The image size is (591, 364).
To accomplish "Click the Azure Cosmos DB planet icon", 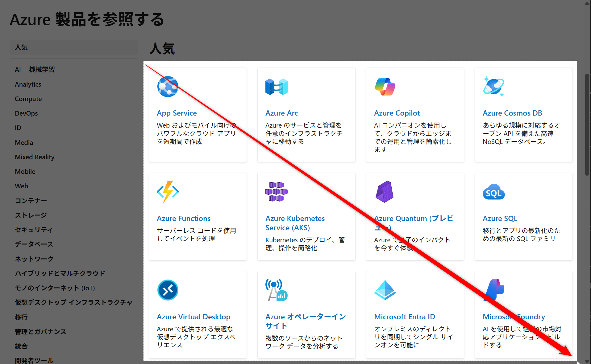I will [493, 87].
